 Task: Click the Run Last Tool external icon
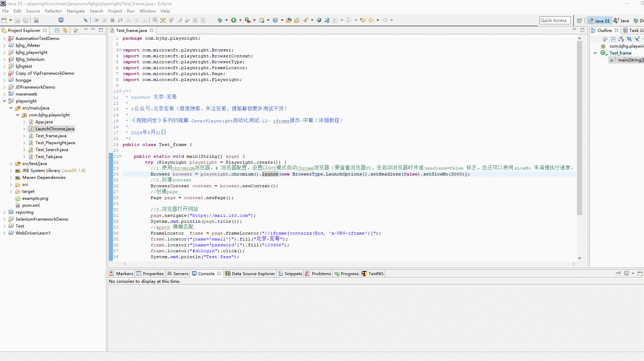[x=247, y=20]
